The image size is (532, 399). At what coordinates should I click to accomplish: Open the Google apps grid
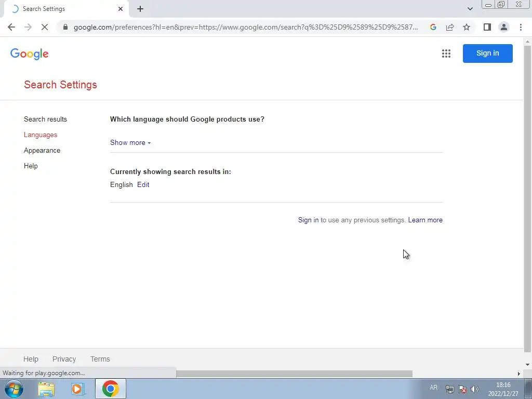(446, 54)
